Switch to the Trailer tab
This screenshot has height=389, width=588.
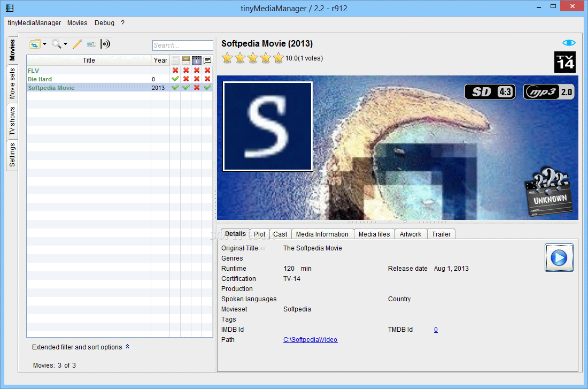click(x=441, y=234)
